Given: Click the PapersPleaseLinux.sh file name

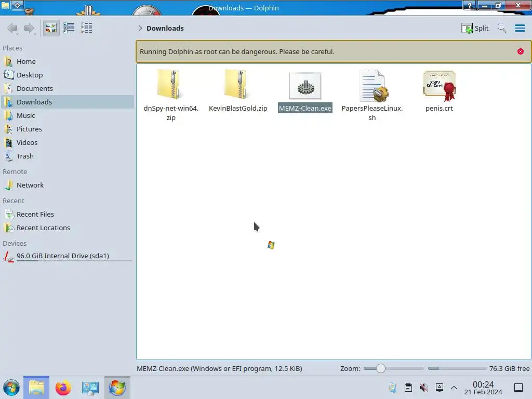Looking at the screenshot, I should pyautogui.click(x=372, y=113).
